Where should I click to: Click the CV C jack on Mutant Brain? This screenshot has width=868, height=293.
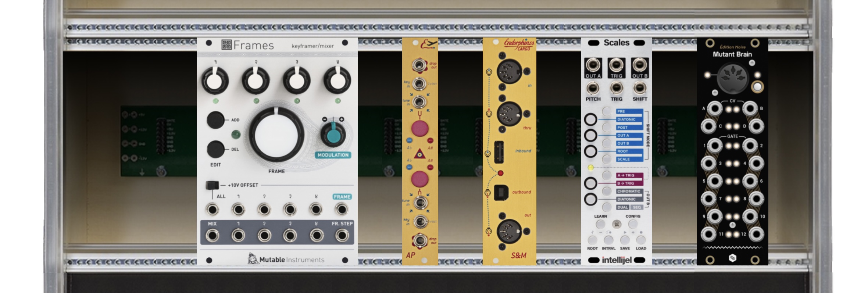coord(708,126)
